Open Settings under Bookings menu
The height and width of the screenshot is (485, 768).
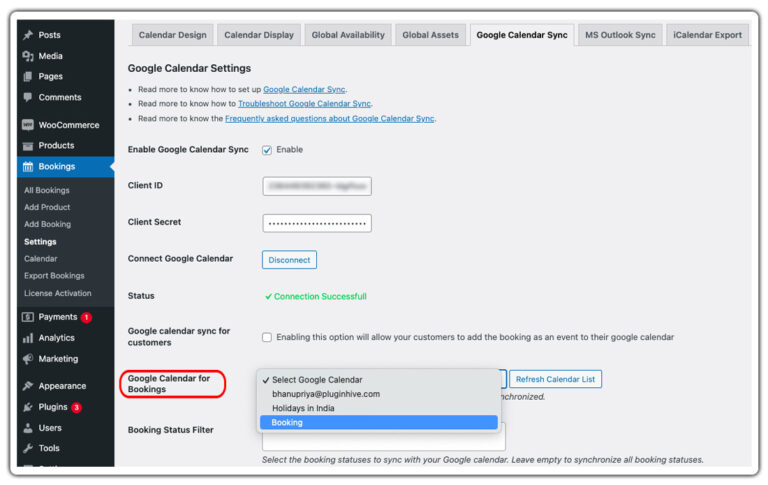tap(40, 242)
